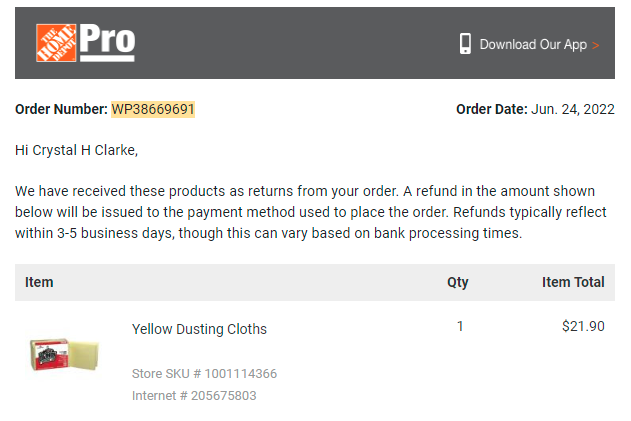Image resolution: width=631 pixels, height=421 pixels.
Task: Click the Item Total column header
Action: 573,282
